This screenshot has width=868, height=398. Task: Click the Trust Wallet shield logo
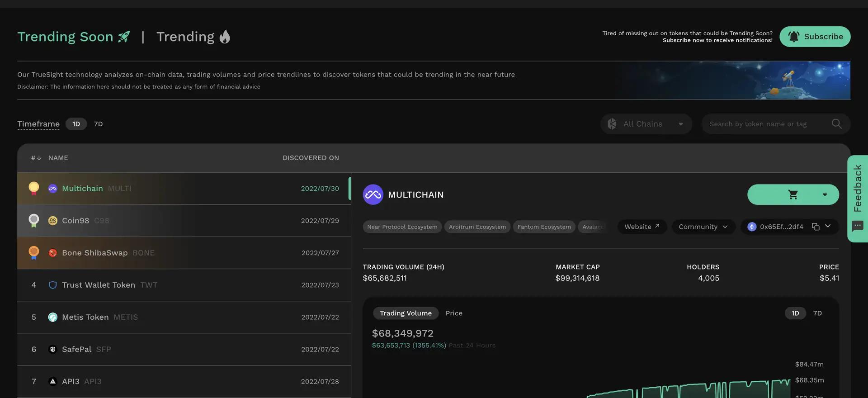53,285
